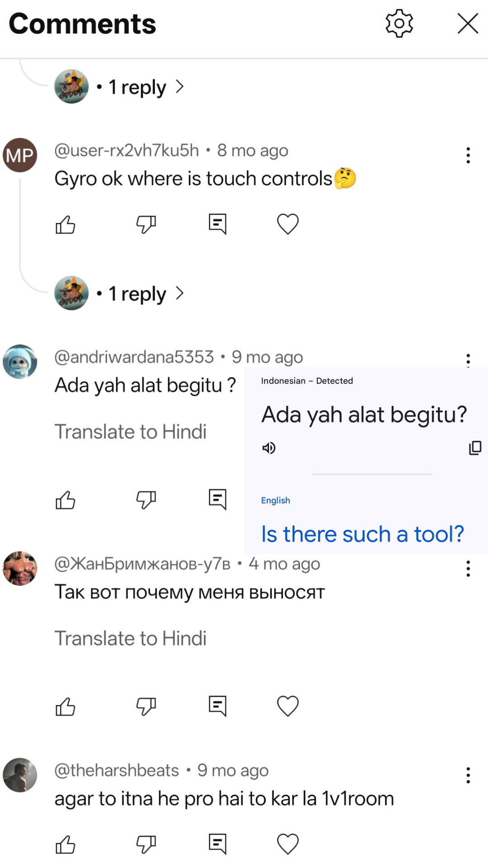Like the @andriwardana5353 comment
The image size is (488, 868).
tap(66, 500)
